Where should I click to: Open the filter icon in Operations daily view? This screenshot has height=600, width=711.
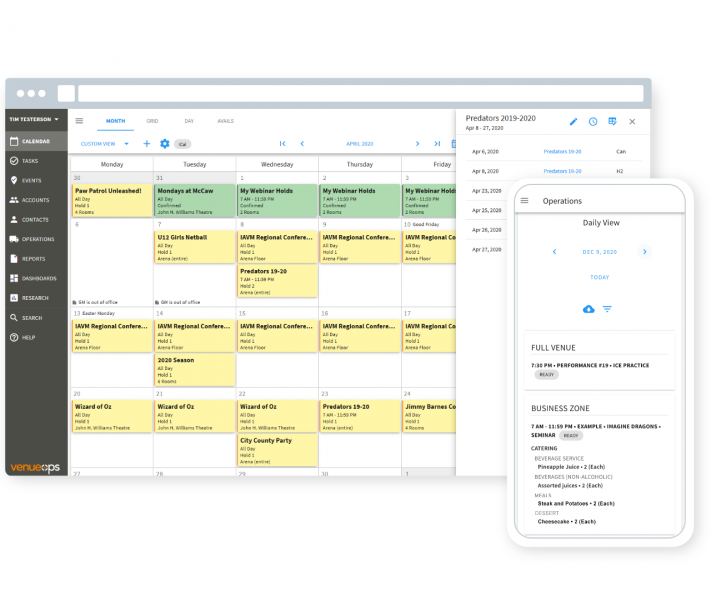(607, 309)
